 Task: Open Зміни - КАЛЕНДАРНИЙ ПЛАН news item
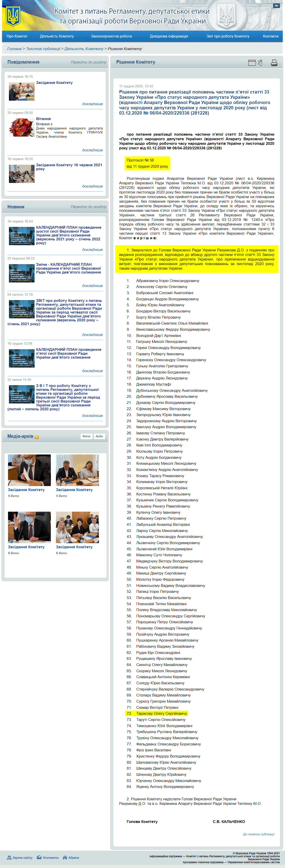pyautogui.click(x=69, y=268)
